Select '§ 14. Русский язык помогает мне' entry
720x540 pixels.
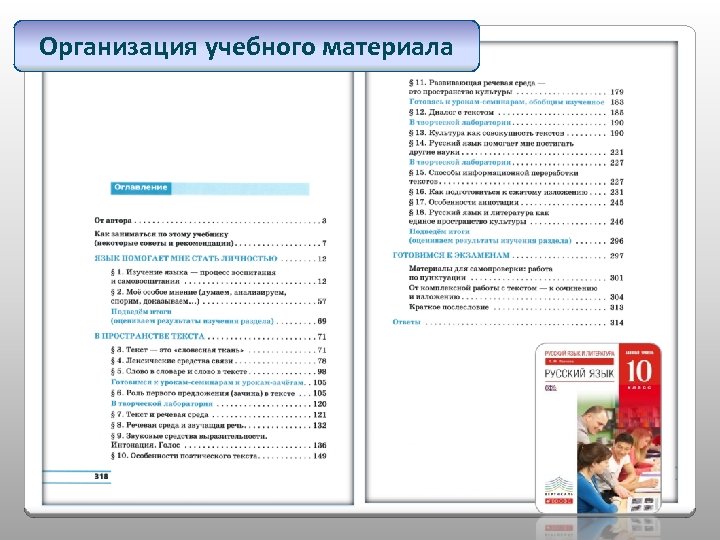tap(516, 148)
